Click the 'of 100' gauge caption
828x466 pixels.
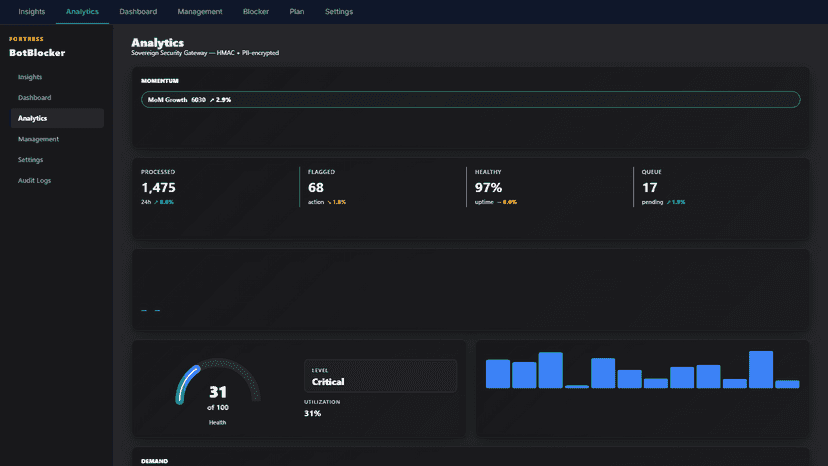[x=218, y=407]
